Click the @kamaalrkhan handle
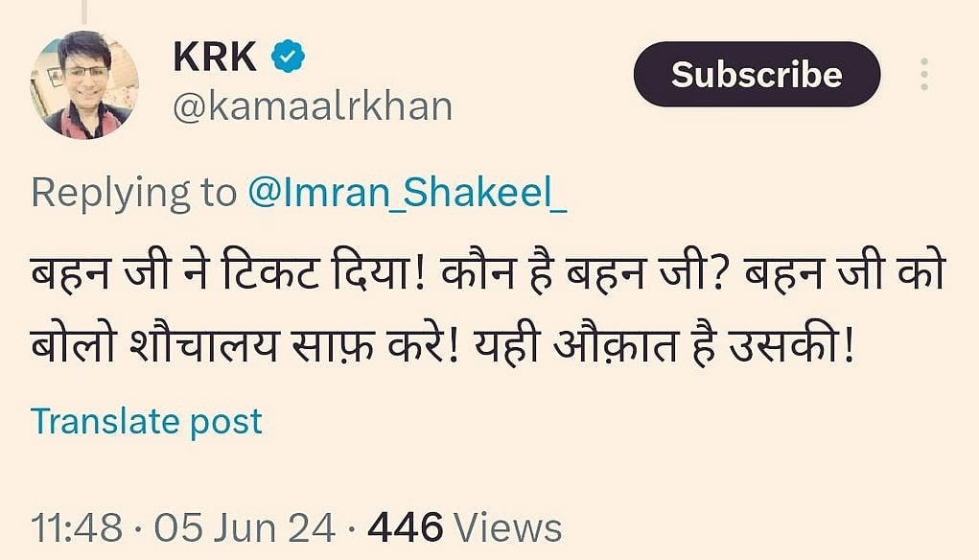Viewport: 979px width, 560px height. (x=313, y=106)
